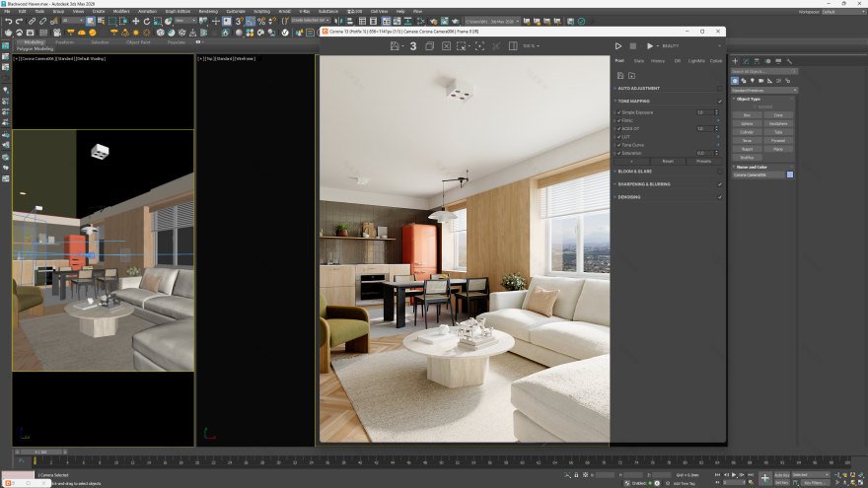
Task: Open the Standard Primitives dropdown
Action: click(x=763, y=90)
